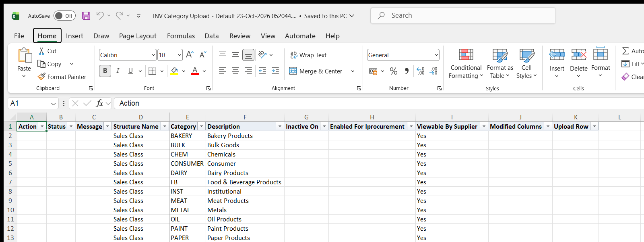
Task: Open the File menu
Action: [19, 36]
